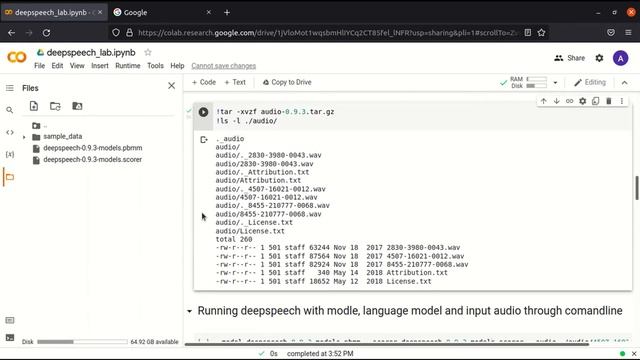Delete the current cell
This screenshot has height=360, width=640.
609,101
